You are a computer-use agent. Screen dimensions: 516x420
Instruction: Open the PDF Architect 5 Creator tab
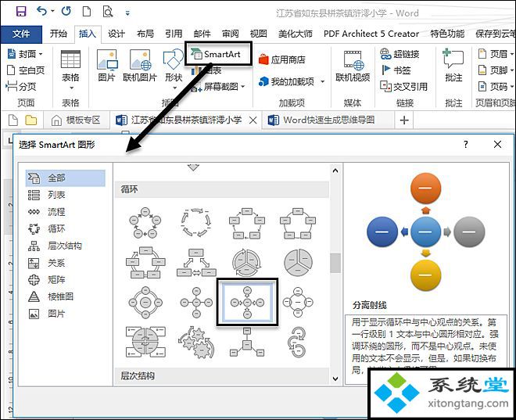coord(371,34)
